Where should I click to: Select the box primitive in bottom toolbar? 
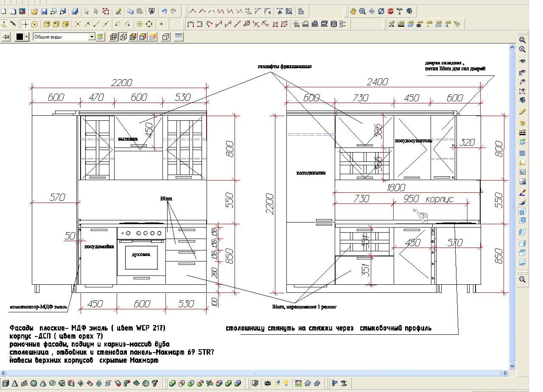coord(6,384)
